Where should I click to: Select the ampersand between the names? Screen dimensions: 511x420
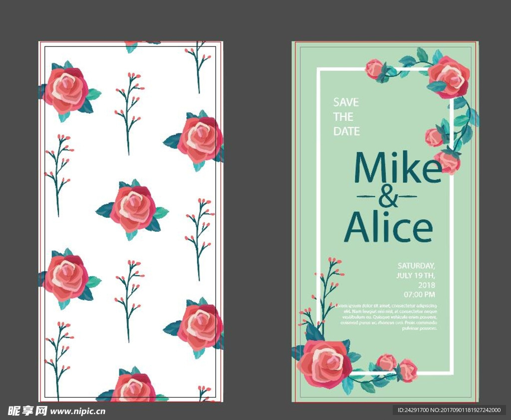[387, 196]
